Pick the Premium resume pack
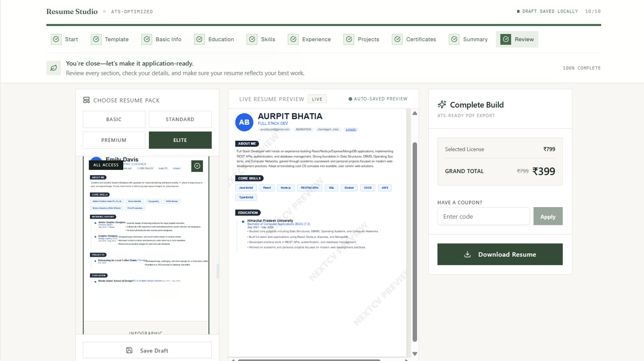This screenshot has width=644, height=361. pyautogui.click(x=114, y=140)
